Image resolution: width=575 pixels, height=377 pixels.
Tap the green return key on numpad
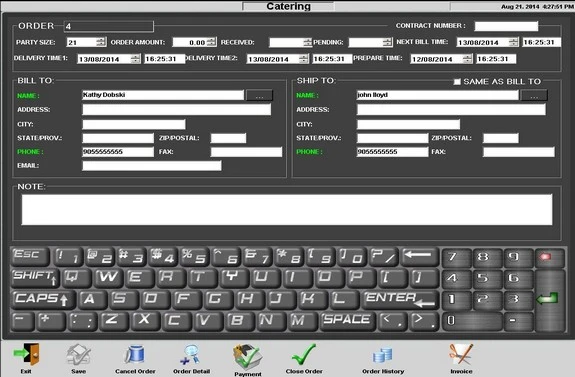[x=549, y=300]
